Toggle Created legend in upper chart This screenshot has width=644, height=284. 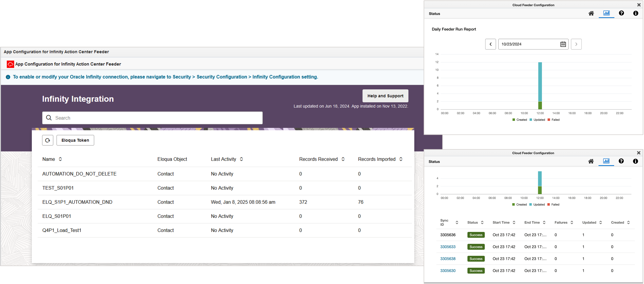coord(520,120)
